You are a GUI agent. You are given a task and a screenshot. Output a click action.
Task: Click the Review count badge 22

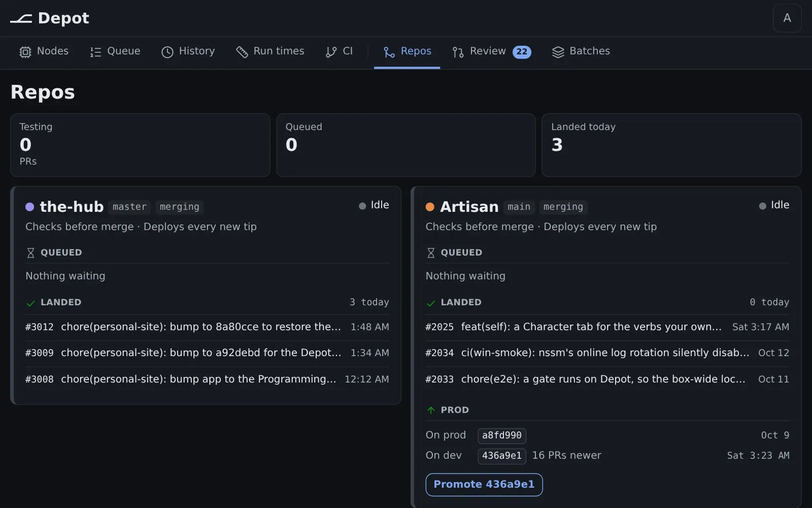pyautogui.click(x=522, y=52)
